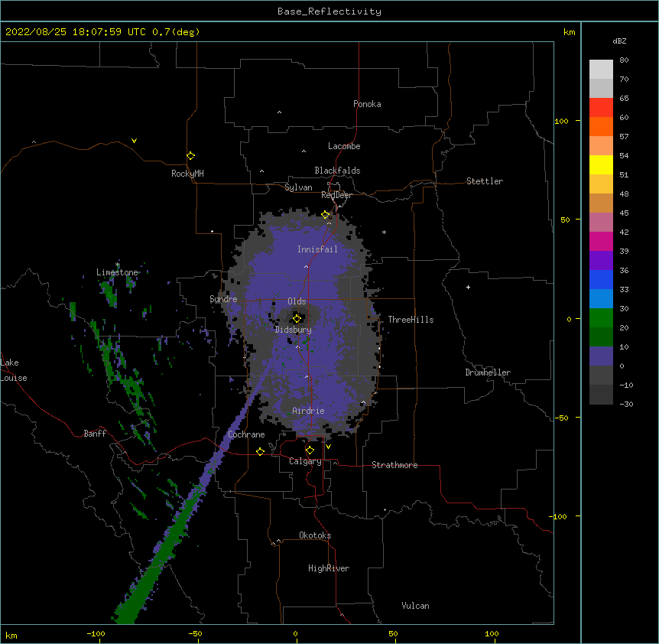659x644 pixels.
Task: Click the Vulcan city label
Action: pos(415,606)
